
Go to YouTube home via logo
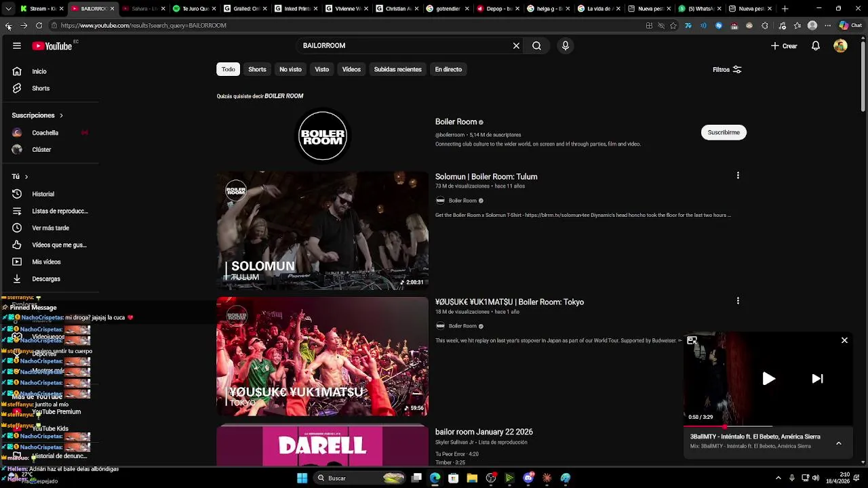[x=52, y=46]
